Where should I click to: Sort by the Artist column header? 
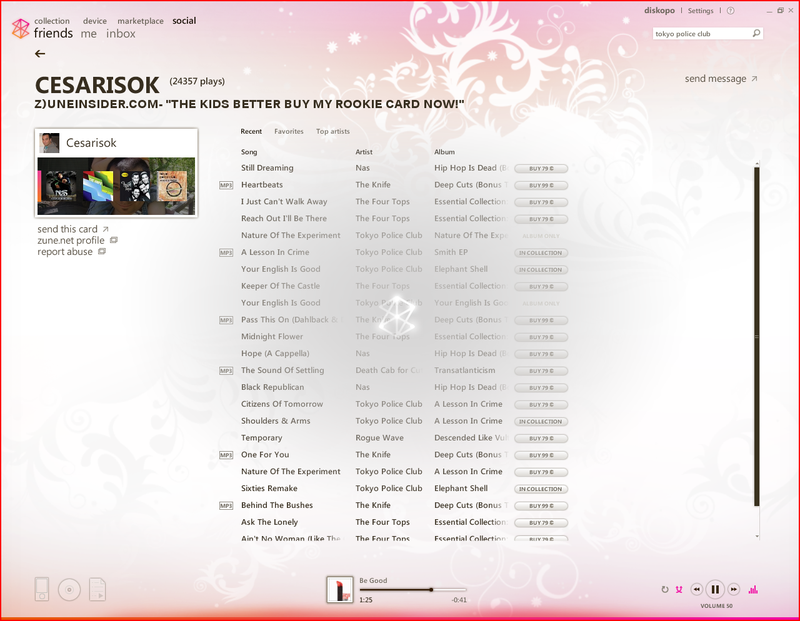click(x=364, y=152)
